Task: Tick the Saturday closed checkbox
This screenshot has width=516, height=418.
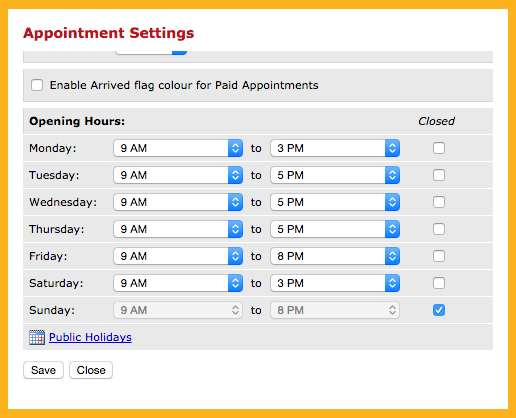Action: pyautogui.click(x=439, y=283)
